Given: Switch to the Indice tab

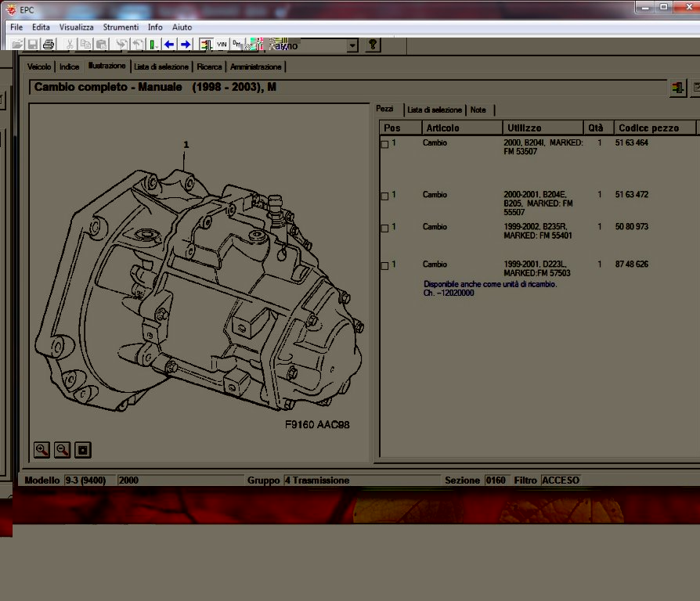Looking at the screenshot, I should (x=69, y=67).
